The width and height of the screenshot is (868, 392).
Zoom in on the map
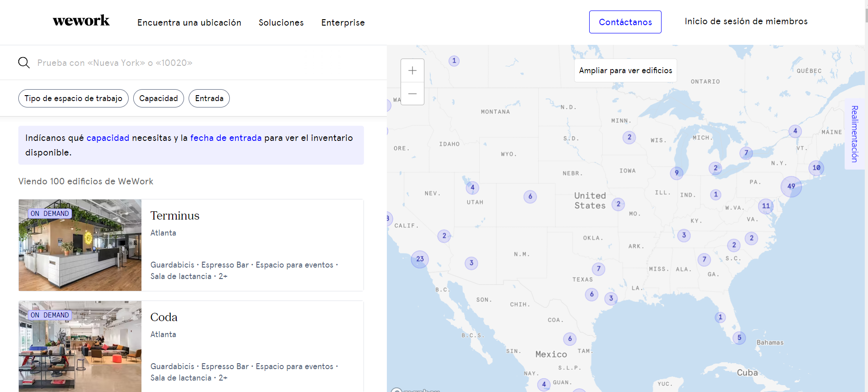[x=412, y=70]
